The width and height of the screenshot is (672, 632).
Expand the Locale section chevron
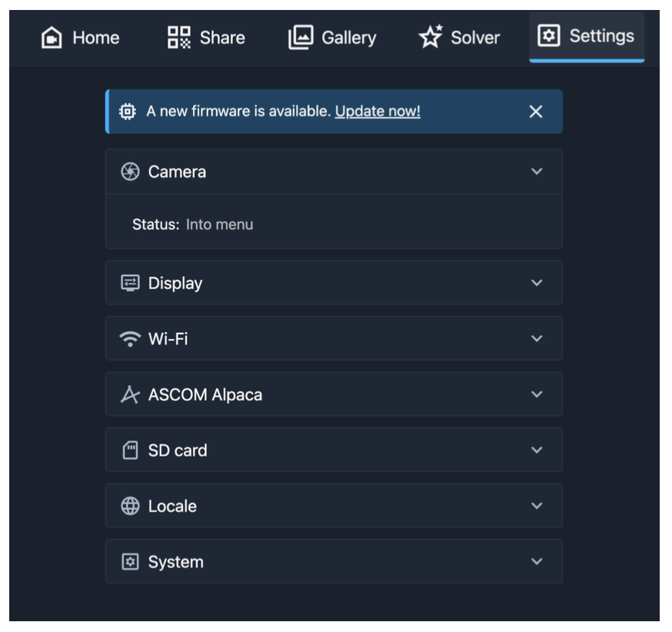[x=537, y=506]
